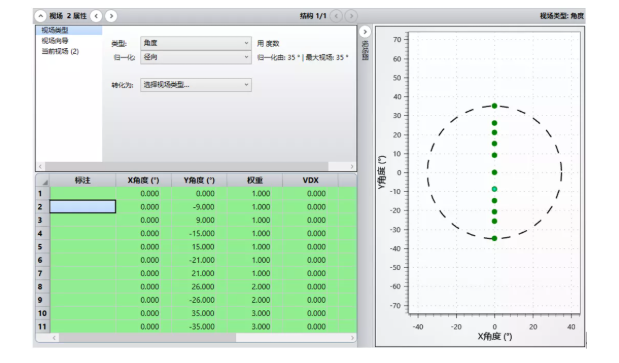Select 当前视场 (2) in the left list
The image size is (619, 363).
[60, 51]
